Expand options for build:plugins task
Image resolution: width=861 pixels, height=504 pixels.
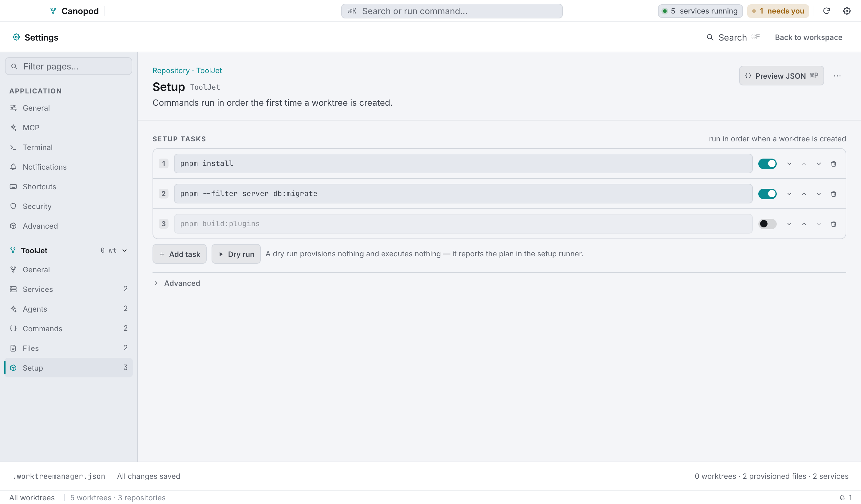click(x=789, y=224)
